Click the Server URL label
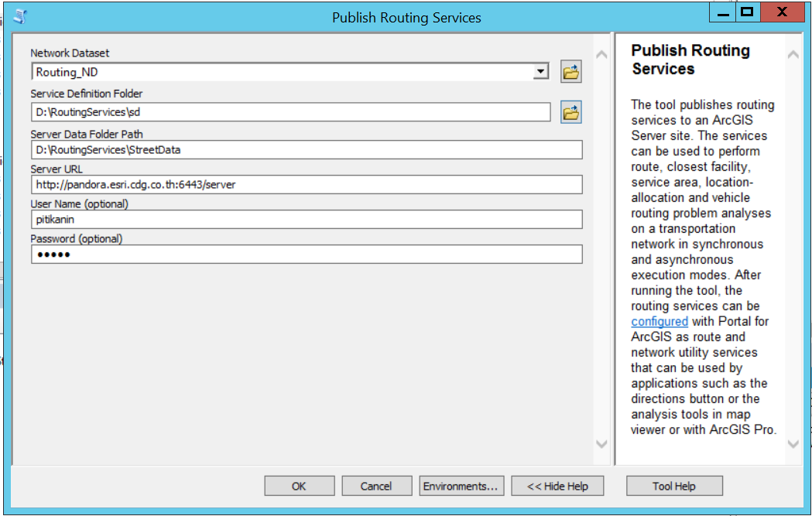The height and width of the screenshot is (516, 812). tap(57, 169)
